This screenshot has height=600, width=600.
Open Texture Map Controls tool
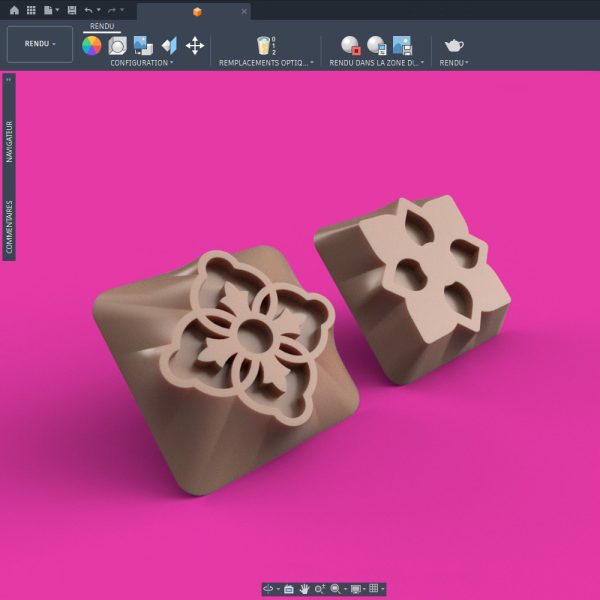(x=169, y=46)
